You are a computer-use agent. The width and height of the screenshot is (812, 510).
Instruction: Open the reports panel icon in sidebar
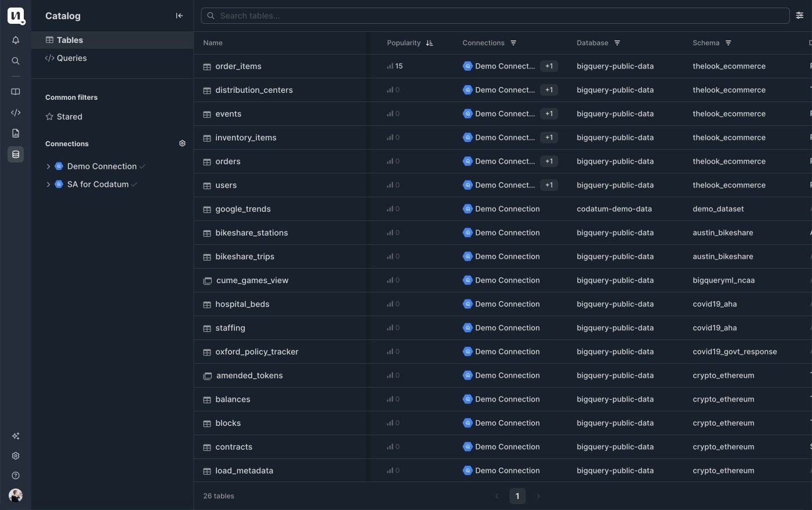click(x=16, y=133)
